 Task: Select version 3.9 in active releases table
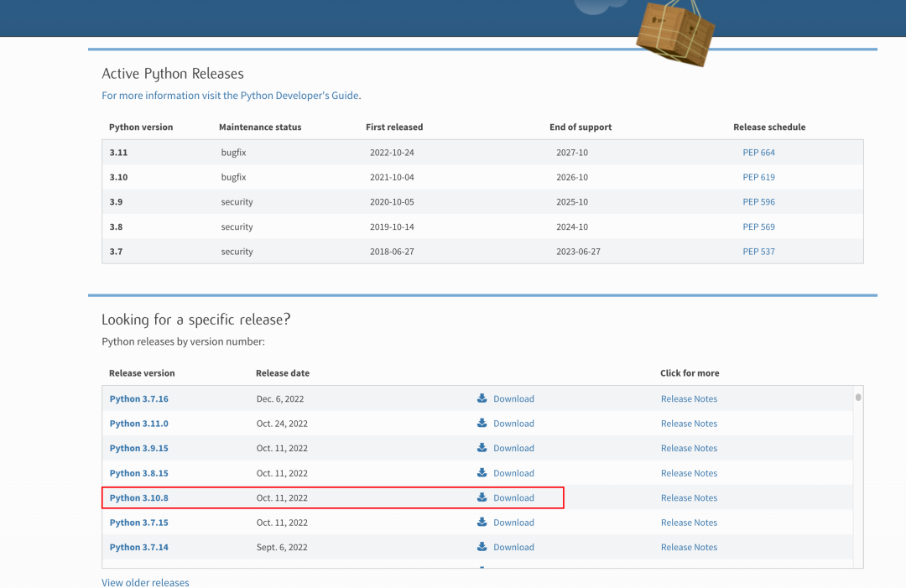[116, 201]
